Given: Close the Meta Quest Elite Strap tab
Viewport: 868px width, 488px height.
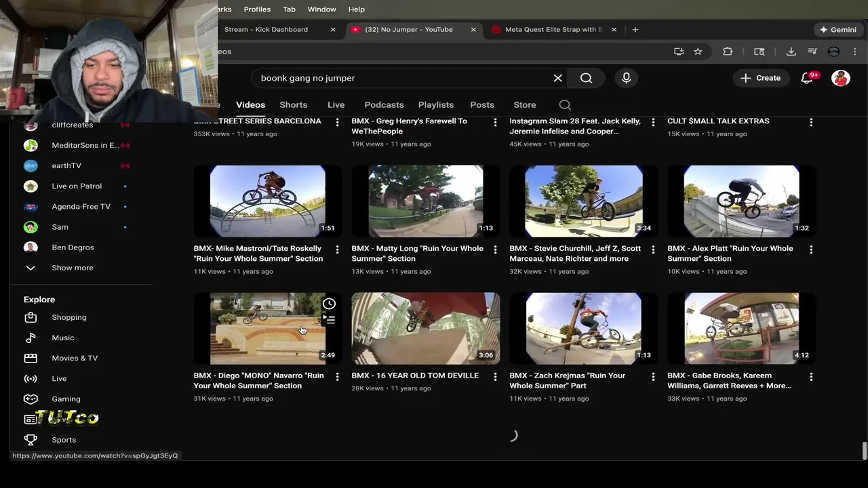Looking at the screenshot, I should click(x=614, y=30).
